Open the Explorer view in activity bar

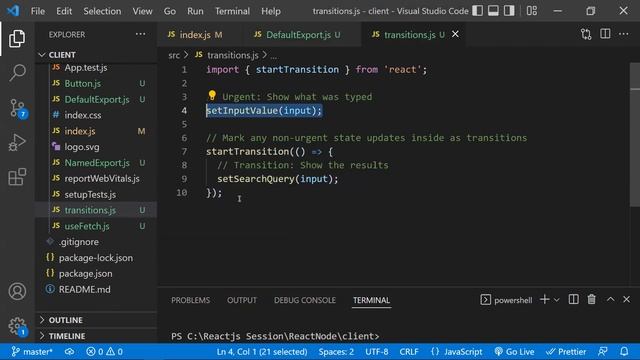17,38
